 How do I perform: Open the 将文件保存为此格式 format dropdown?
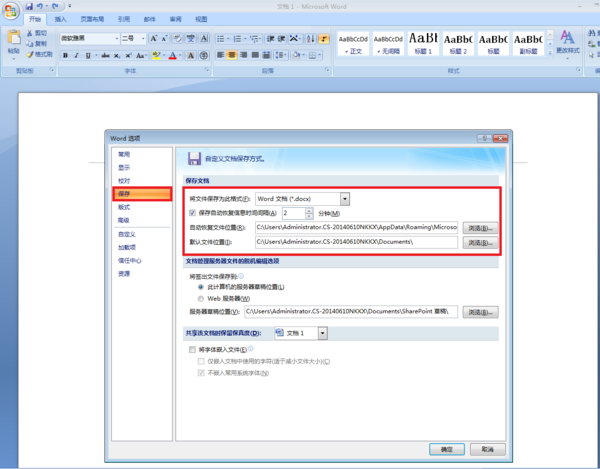[345, 199]
